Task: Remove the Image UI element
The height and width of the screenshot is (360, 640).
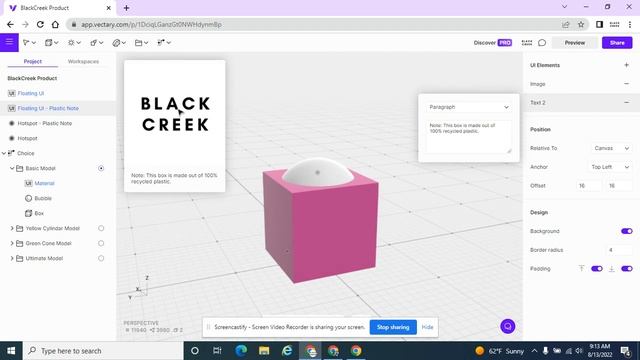Action: (x=627, y=84)
